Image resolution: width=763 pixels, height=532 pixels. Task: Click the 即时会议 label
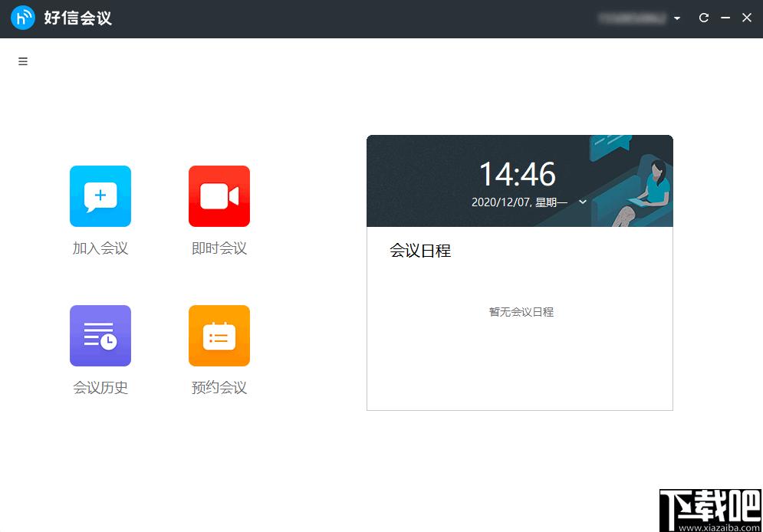pyautogui.click(x=219, y=248)
